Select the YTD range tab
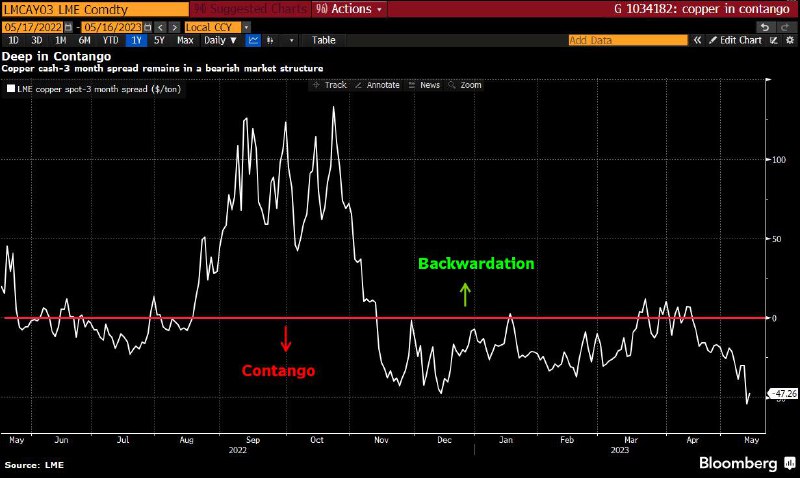This screenshot has width=800, height=478. (x=110, y=40)
